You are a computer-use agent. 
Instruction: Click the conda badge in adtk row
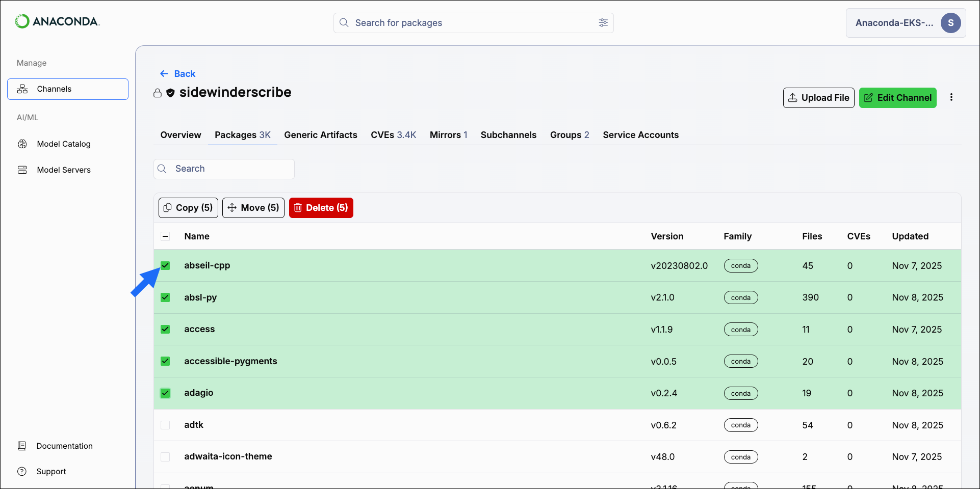click(x=741, y=425)
